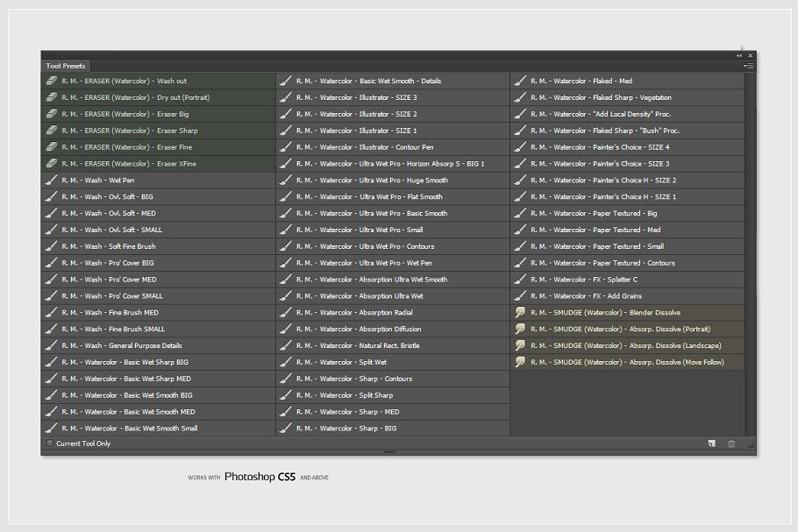This screenshot has width=798, height=532.
Task: Toggle the Current Tool Only checkbox
Action: pos(50,443)
